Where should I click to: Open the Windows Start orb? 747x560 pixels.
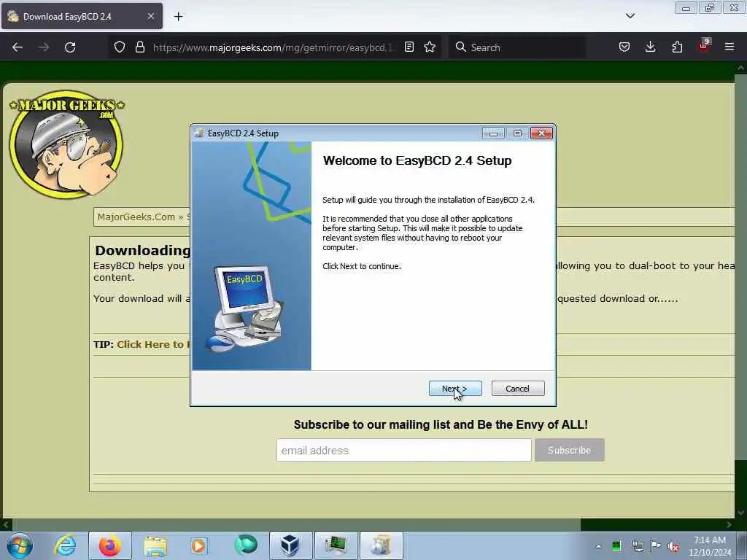[x=20, y=545]
